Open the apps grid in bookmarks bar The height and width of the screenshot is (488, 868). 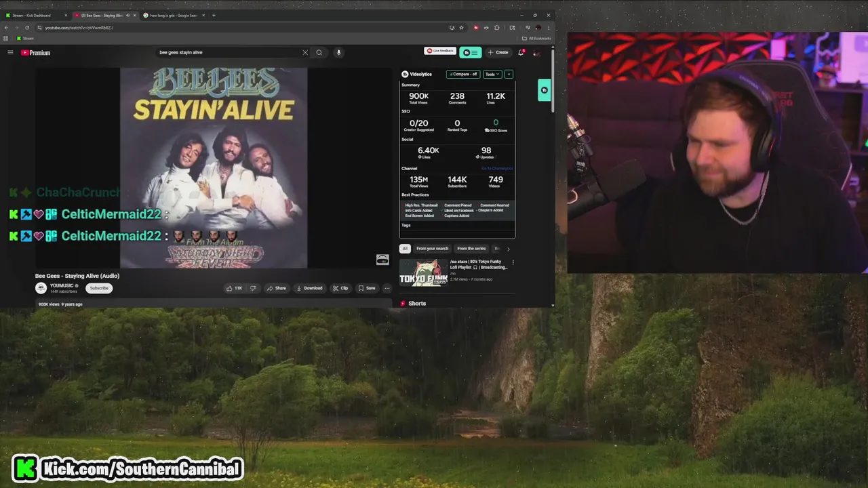(x=6, y=38)
